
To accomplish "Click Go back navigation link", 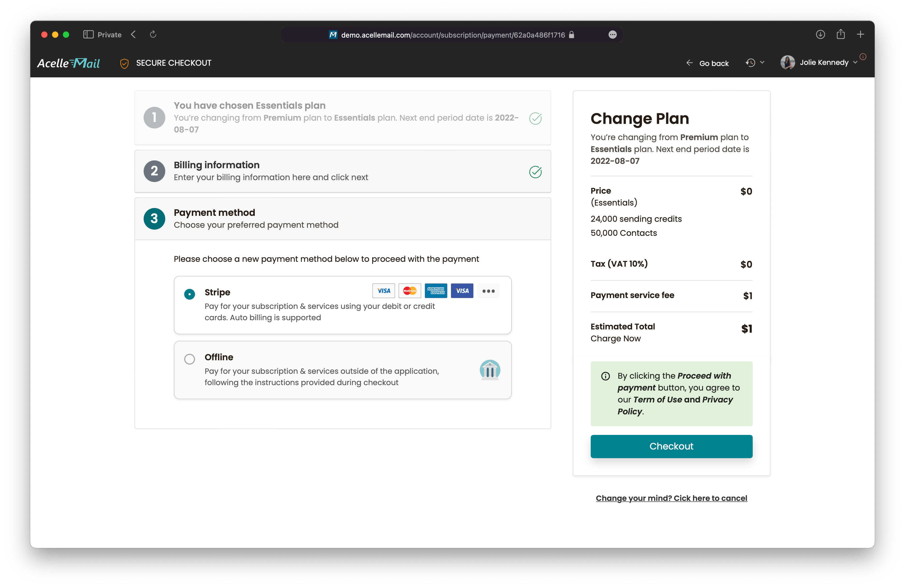I will (707, 63).
